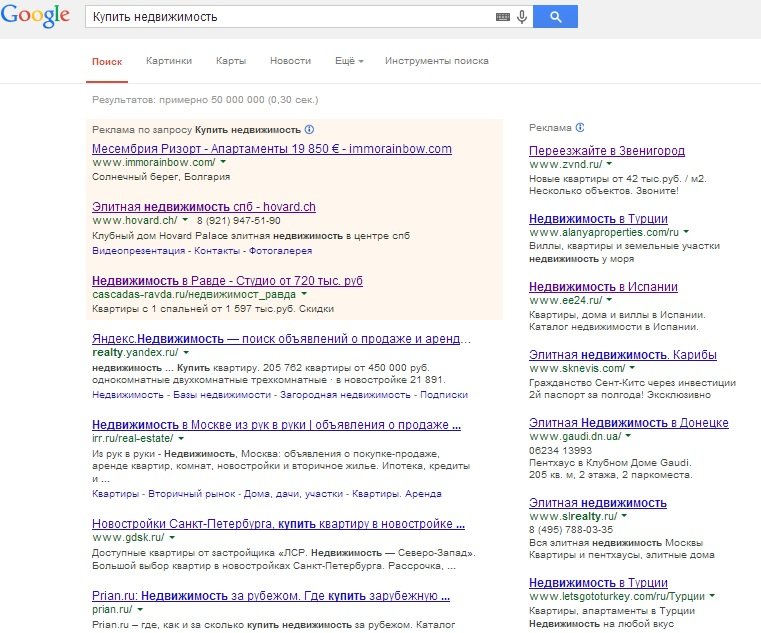
Task: Open Недвижимость в Равде Студио ad
Action: pyautogui.click(x=227, y=281)
